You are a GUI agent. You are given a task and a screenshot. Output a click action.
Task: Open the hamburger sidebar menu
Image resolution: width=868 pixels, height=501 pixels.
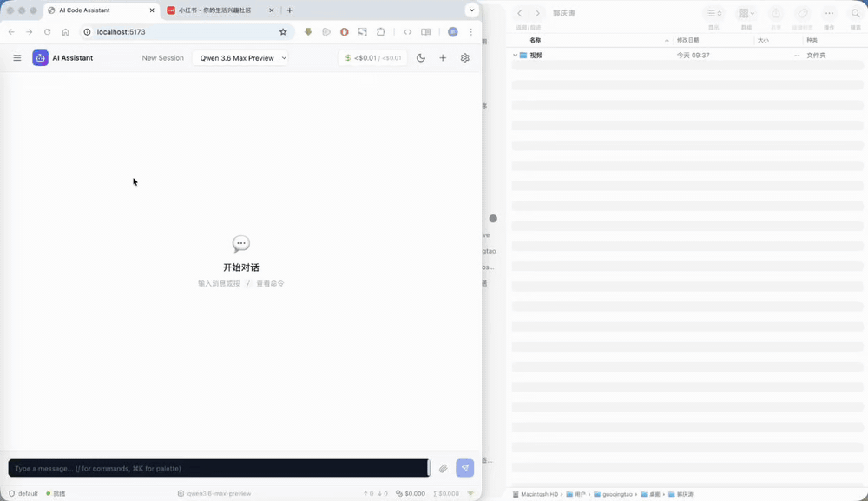17,57
